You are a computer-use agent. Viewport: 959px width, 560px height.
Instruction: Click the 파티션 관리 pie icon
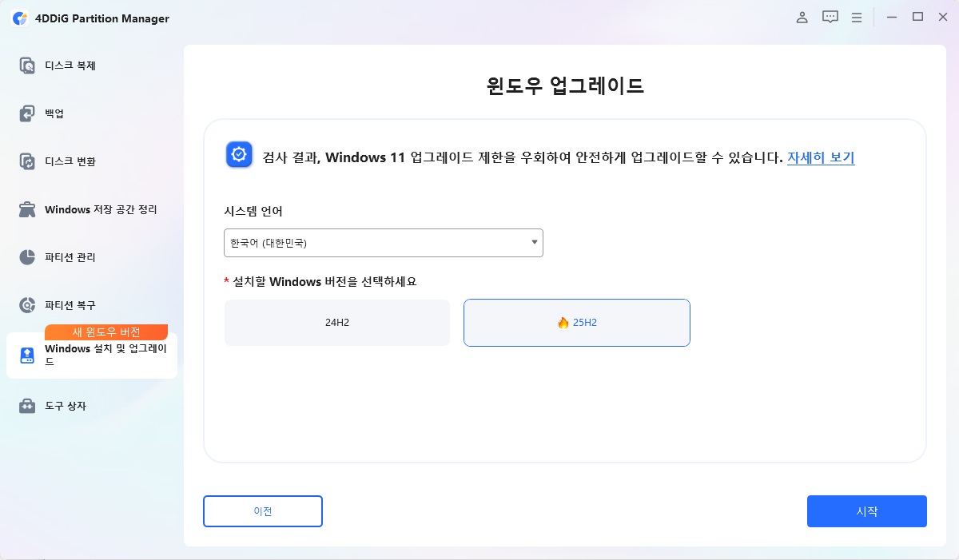27,257
